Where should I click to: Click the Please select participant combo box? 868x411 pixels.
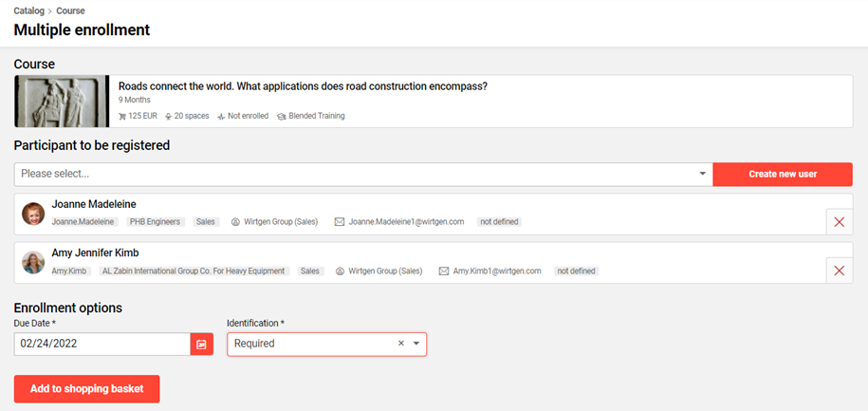[x=351, y=175]
